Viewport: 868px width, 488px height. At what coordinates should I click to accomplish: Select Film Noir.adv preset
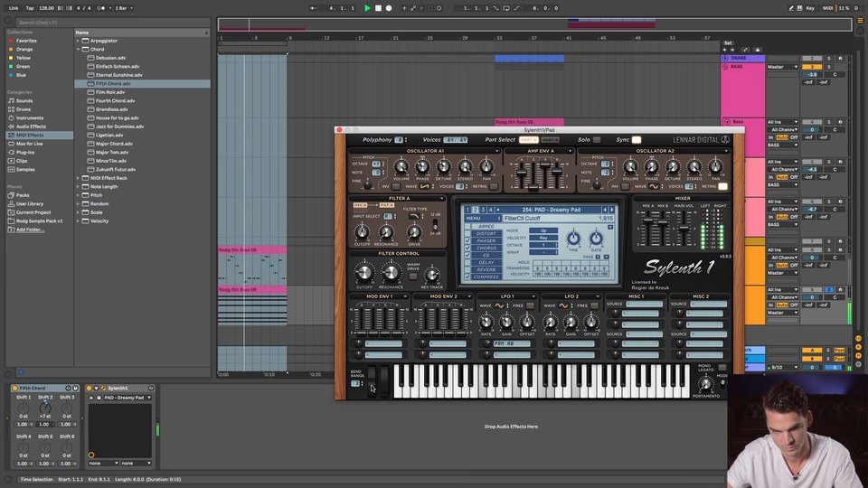[x=110, y=92]
